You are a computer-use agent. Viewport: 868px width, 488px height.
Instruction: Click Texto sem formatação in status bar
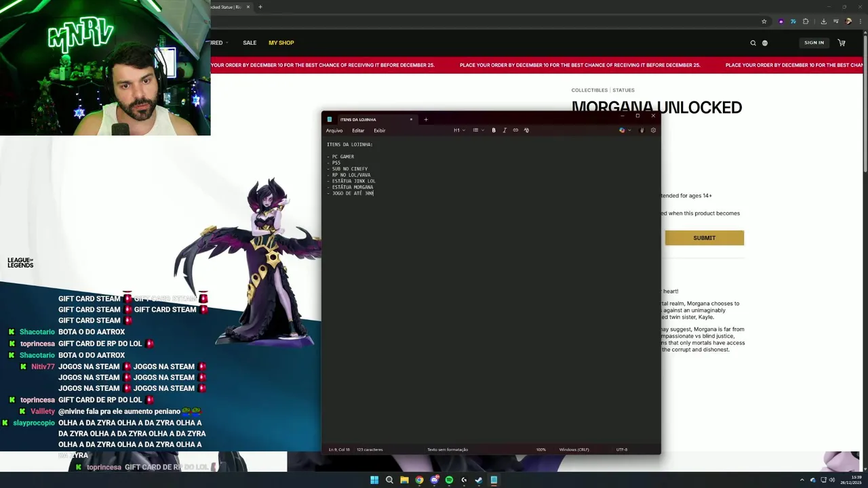(x=448, y=449)
